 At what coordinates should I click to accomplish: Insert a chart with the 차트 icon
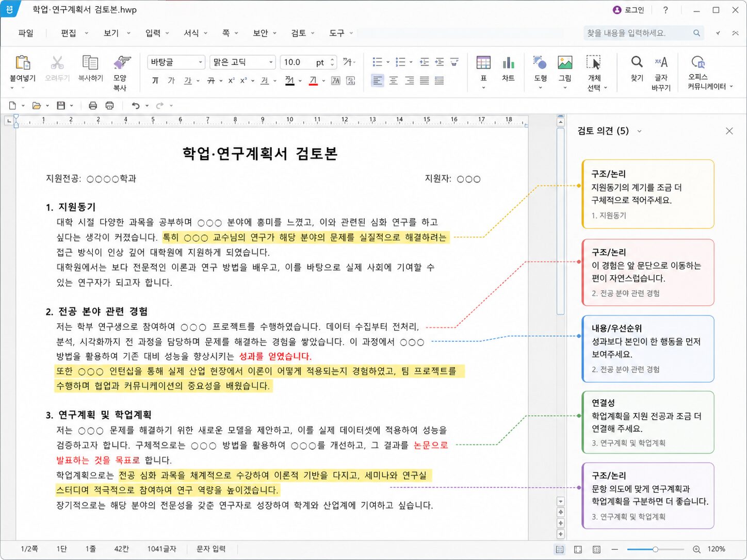click(x=508, y=63)
